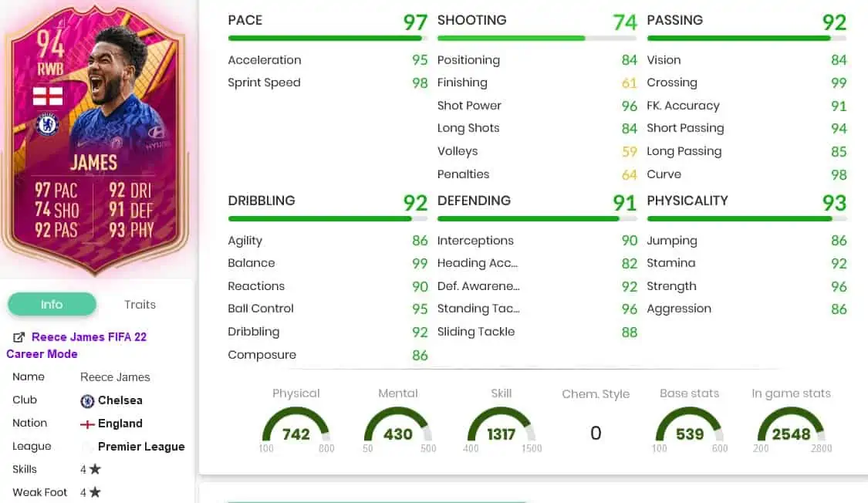Open Reece James FIFA 22 Career Mode link

tap(76, 346)
